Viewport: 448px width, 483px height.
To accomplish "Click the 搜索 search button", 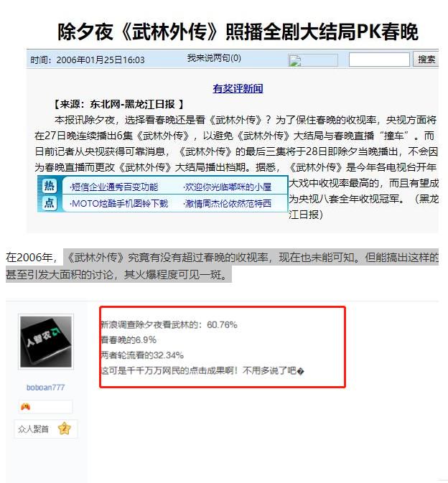I will [426, 59].
